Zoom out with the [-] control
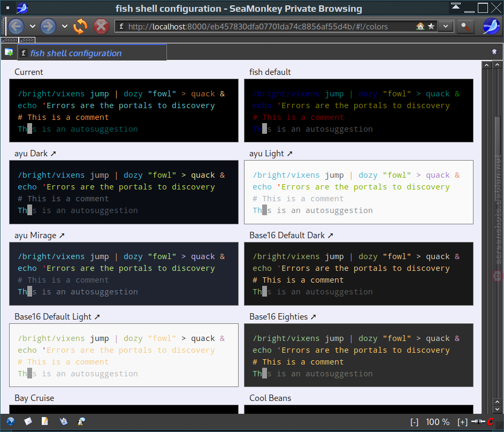The image size is (504, 432). click(414, 422)
